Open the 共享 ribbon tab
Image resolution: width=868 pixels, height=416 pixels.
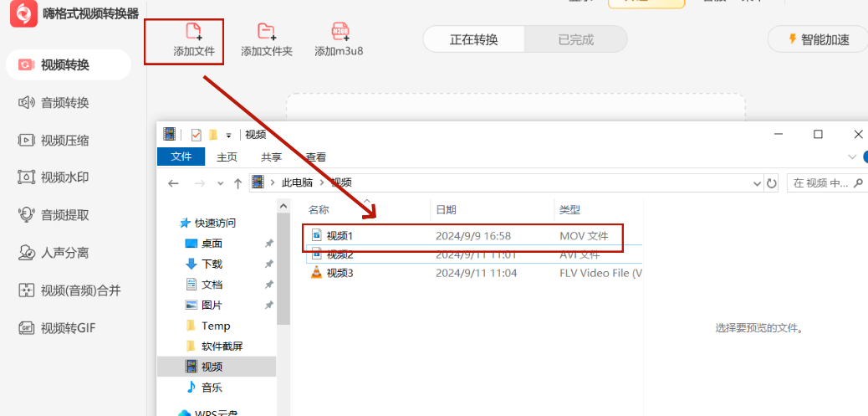click(271, 157)
